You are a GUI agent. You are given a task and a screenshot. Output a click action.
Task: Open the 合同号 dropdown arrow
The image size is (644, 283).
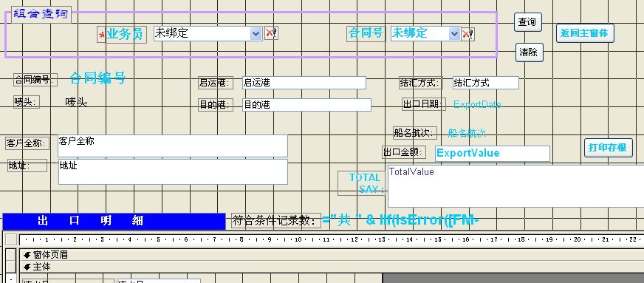(454, 34)
